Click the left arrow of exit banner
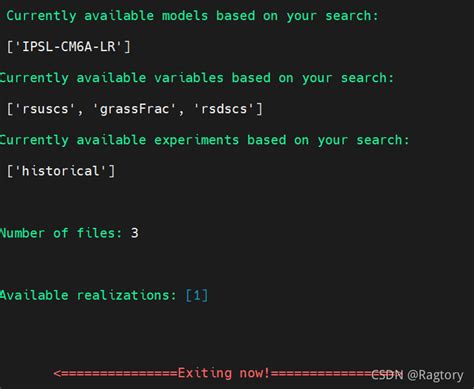474x389 pixels. [x=58, y=373]
